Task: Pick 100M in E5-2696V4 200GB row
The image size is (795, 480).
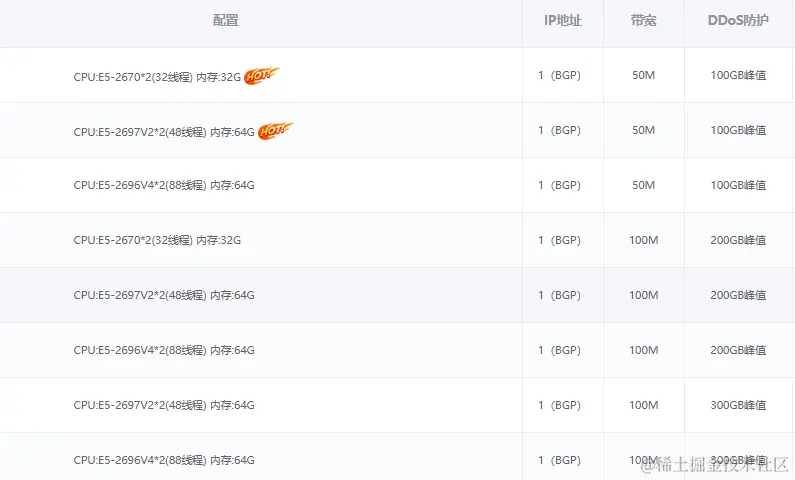Action: point(643,350)
